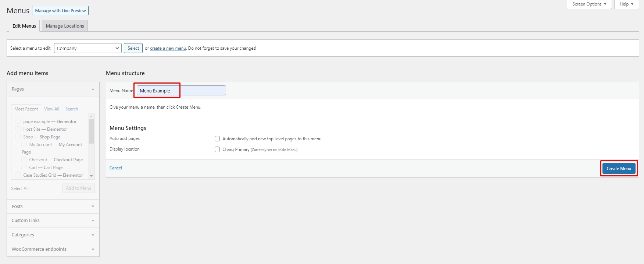Expand the Custom Links section
Image resolution: width=644 pixels, height=264 pixels.
click(x=93, y=221)
